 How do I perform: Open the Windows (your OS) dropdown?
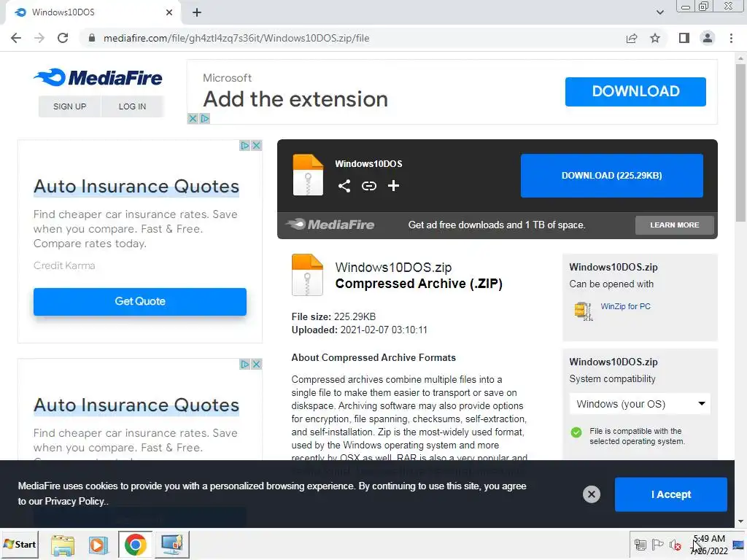pyautogui.click(x=640, y=404)
